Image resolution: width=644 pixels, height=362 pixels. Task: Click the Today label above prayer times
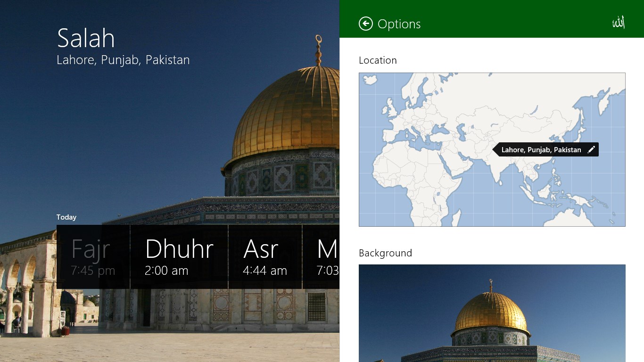pyautogui.click(x=66, y=217)
